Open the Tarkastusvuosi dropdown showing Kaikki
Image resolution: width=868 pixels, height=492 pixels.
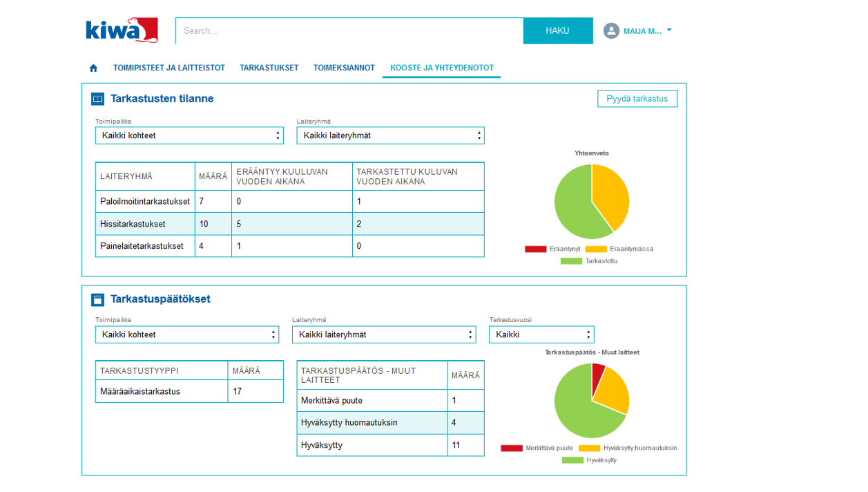541,334
